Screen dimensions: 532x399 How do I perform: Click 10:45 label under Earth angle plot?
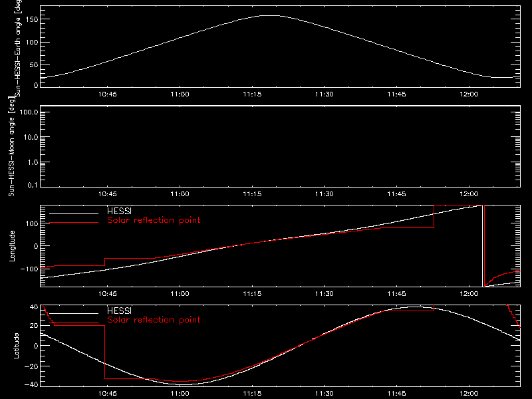(108, 94)
